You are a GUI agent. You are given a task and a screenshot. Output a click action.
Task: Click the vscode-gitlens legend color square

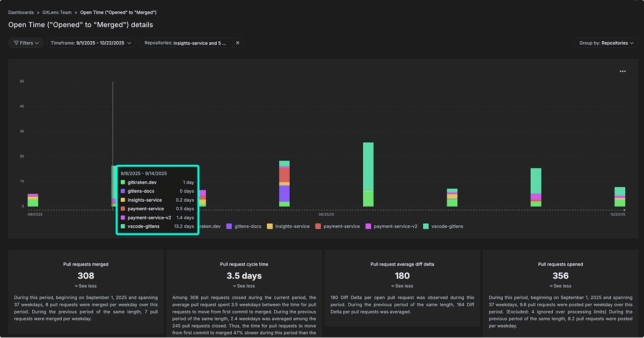(x=425, y=226)
